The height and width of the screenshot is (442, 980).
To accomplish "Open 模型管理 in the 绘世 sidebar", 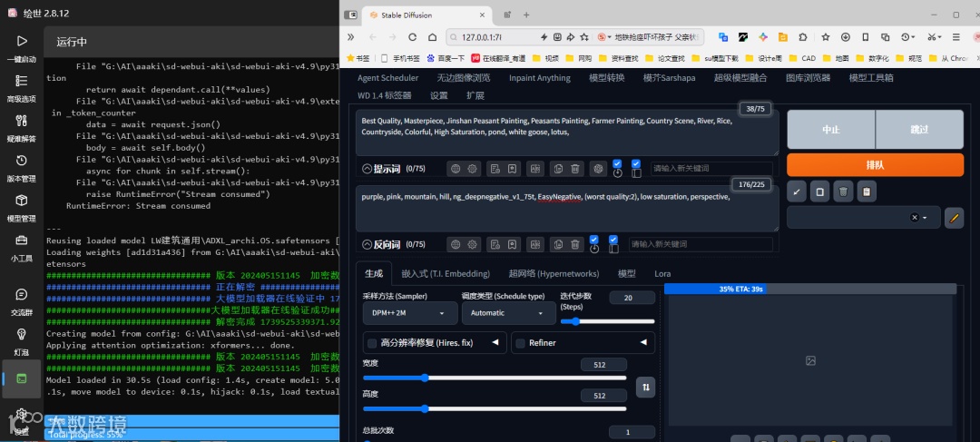I will (x=21, y=208).
